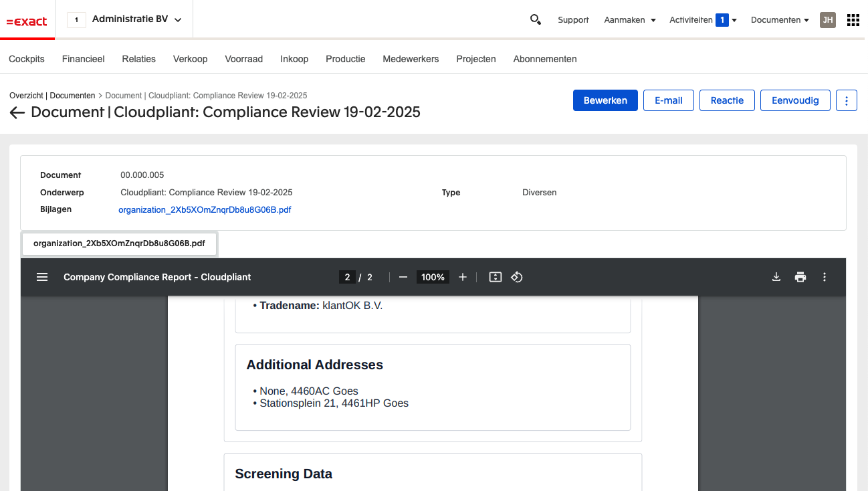Click the PDF current page number field

(x=347, y=277)
